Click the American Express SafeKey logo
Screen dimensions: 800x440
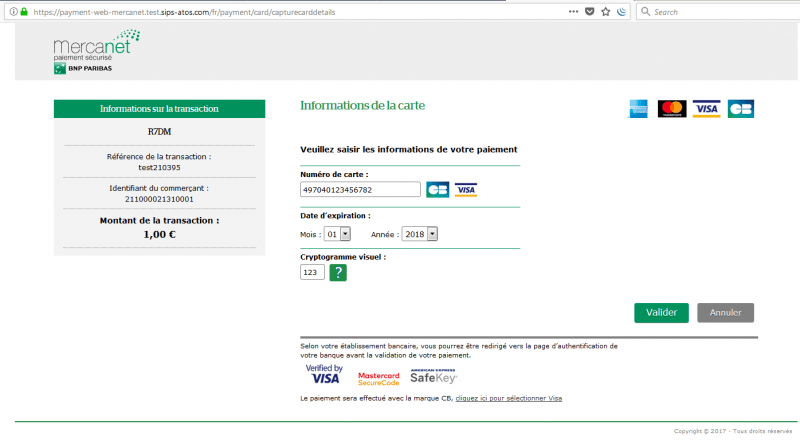tap(434, 376)
